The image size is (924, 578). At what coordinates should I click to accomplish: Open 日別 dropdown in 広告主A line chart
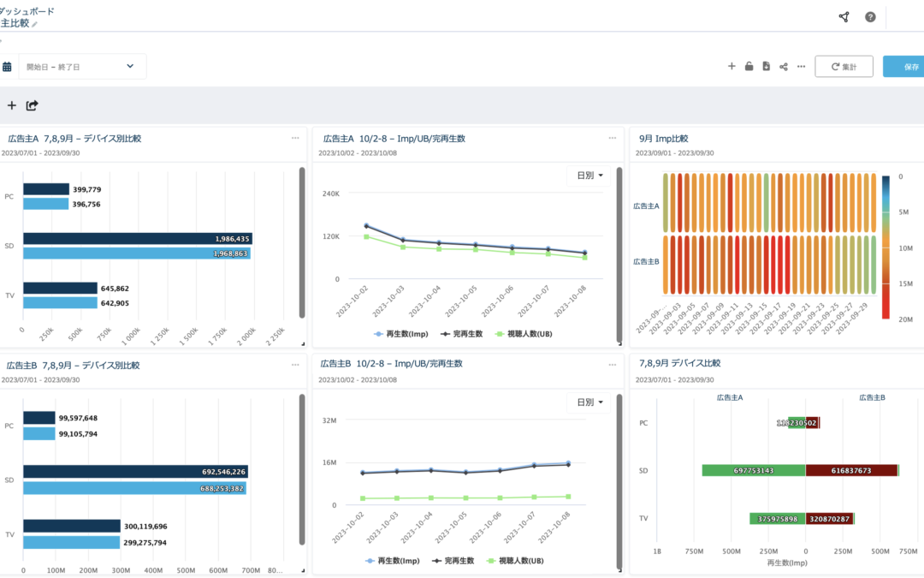click(x=589, y=176)
